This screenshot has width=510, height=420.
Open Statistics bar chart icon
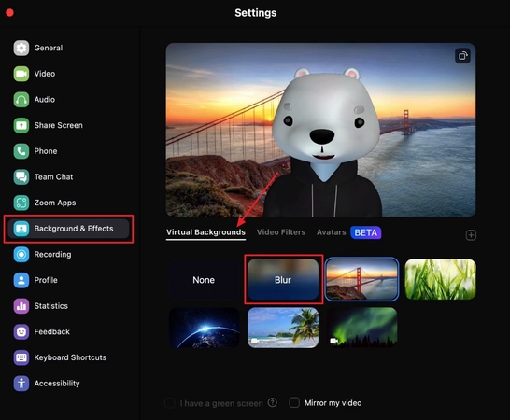(x=21, y=306)
